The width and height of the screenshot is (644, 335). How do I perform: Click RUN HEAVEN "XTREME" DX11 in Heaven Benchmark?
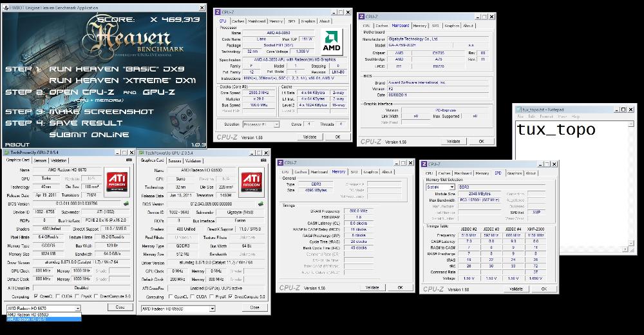[122, 81]
